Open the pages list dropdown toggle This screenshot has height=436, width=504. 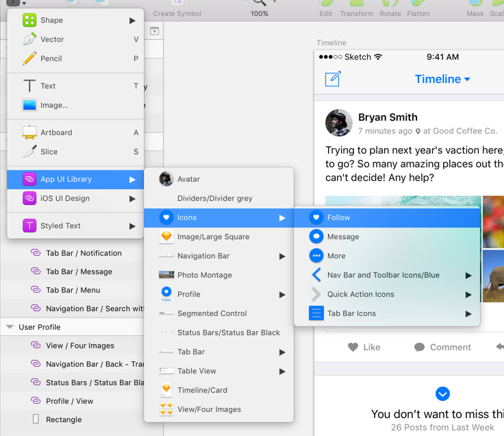155,32
